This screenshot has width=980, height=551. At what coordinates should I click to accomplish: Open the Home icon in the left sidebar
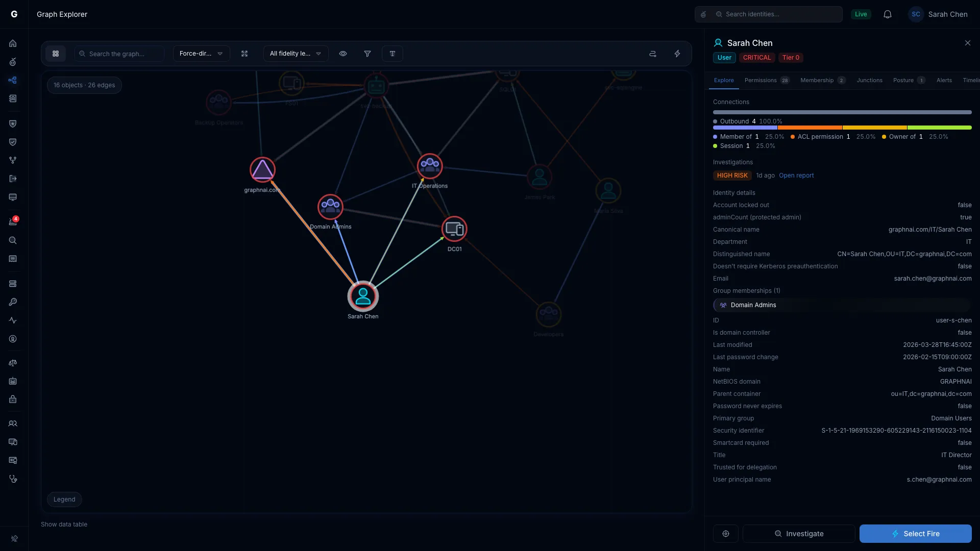coord(13,43)
